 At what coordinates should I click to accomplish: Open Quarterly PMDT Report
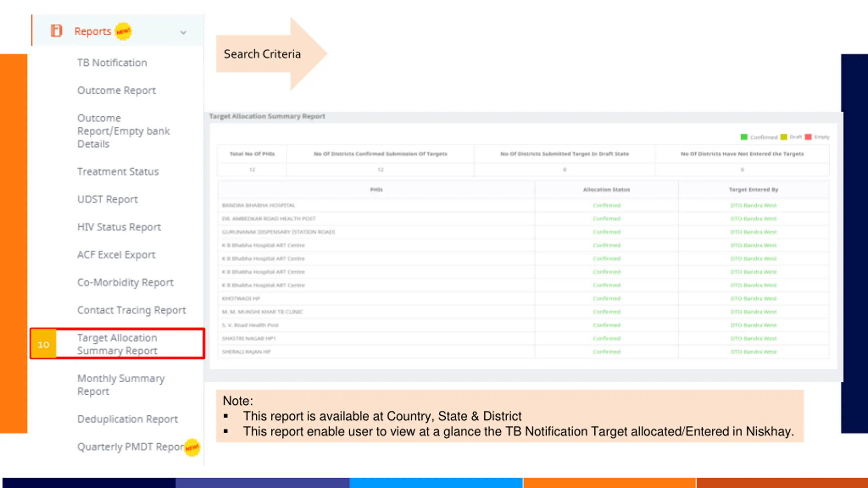(x=131, y=447)
